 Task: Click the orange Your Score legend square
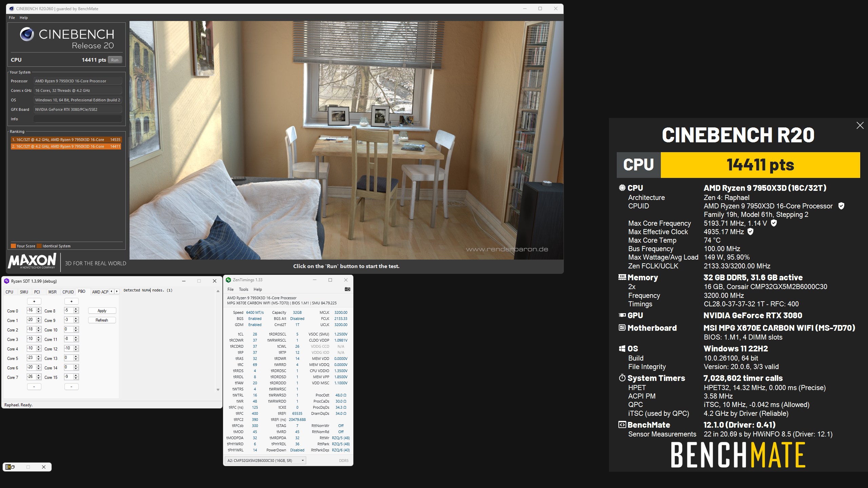pyautogui.click(x=13, y=246)
